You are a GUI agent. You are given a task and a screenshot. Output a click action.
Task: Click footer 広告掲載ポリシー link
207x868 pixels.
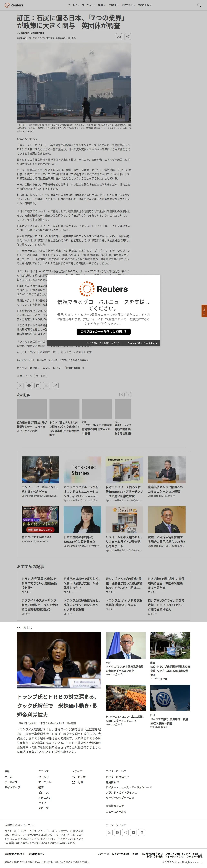pyautogui.click(x=37, y=854)
